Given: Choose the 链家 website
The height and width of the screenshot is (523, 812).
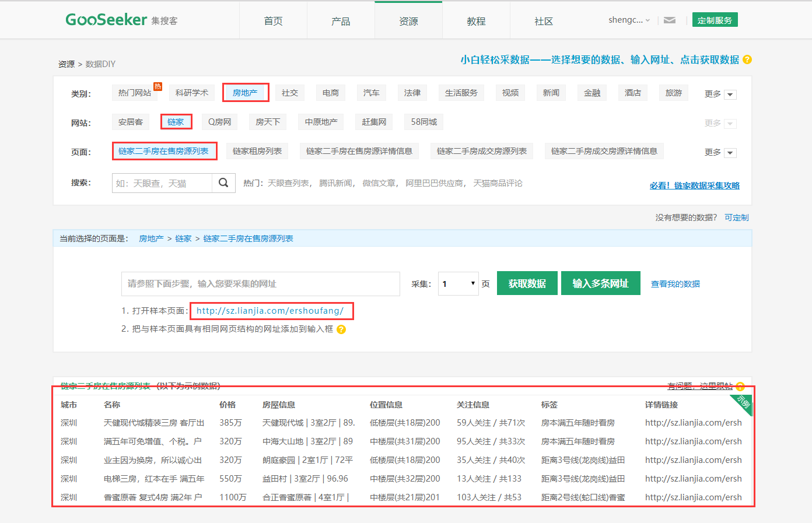Looking at the screenshot, I should tap(176, 122).
